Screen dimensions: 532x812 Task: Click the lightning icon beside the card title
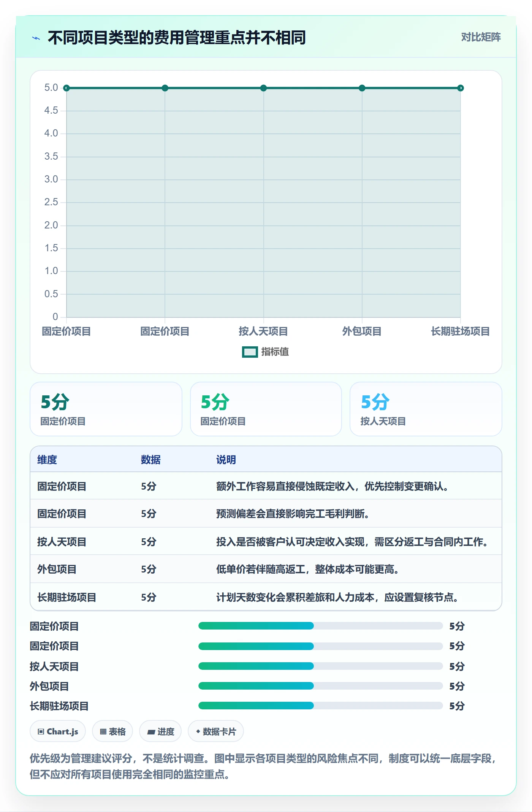click(x=36, y=38)
